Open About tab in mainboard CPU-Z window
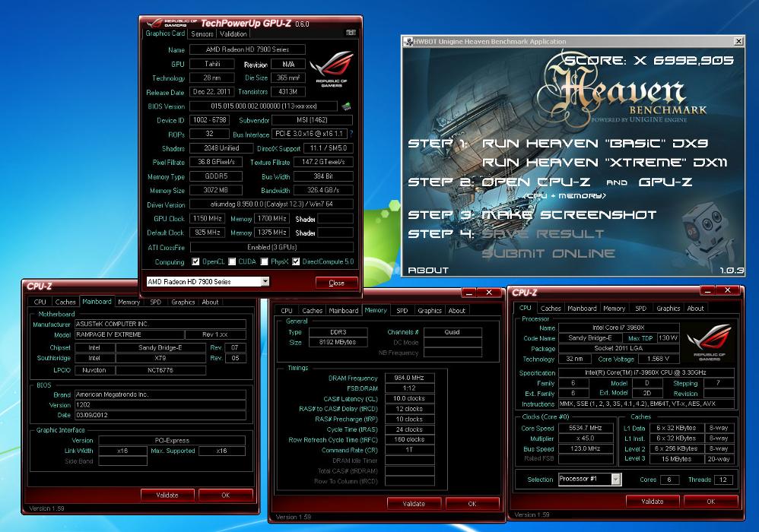Screen dimensions: 759x532 pyautogui.click(x=210, y=302)
